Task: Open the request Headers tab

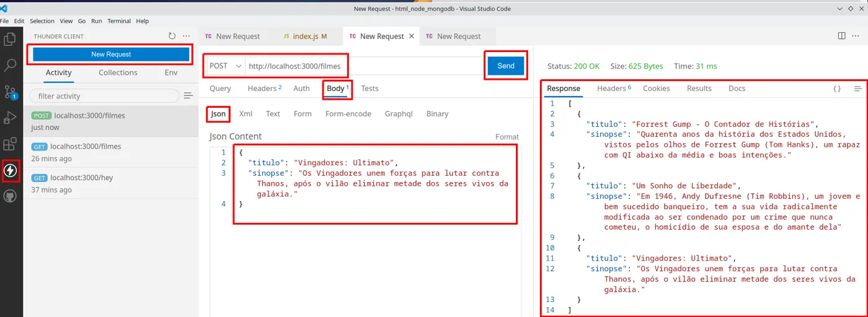Action: pos(264,89)
